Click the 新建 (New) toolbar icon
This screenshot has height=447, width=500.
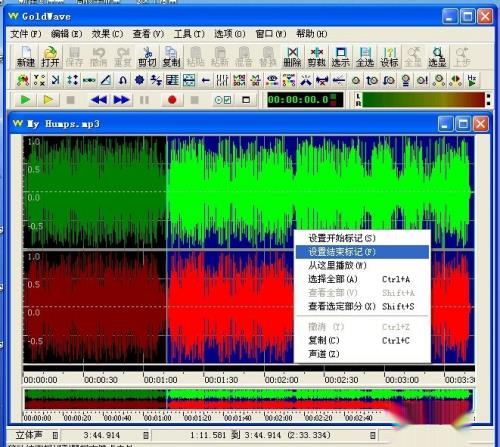tap(26, 56)
